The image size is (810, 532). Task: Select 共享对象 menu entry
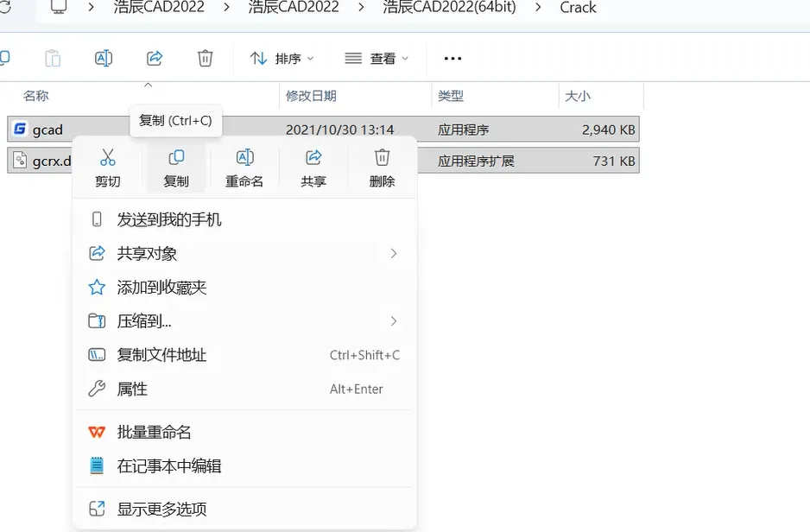point(244,254)
